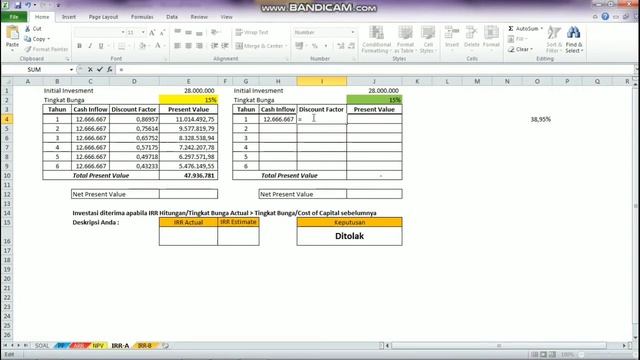
Task: Click the Accounting Number Format icon
Action: point(299,46)
